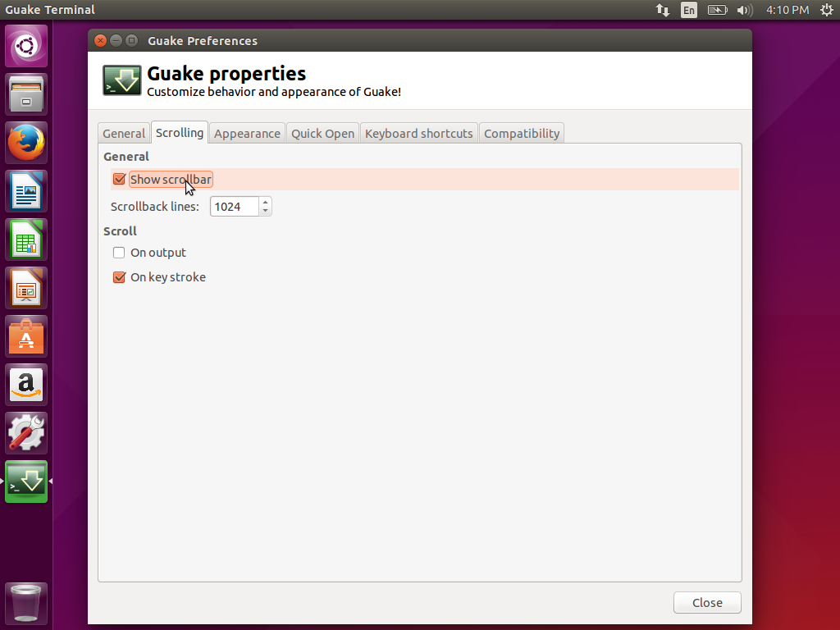Open the En keyboard layout menu
The image size is (840, 630).
(x=689, y=10)
